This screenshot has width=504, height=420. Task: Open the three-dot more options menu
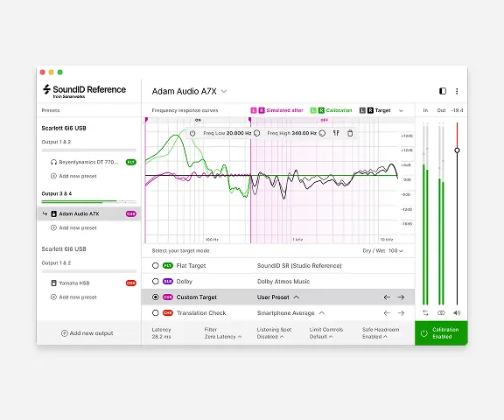(457, 91)
